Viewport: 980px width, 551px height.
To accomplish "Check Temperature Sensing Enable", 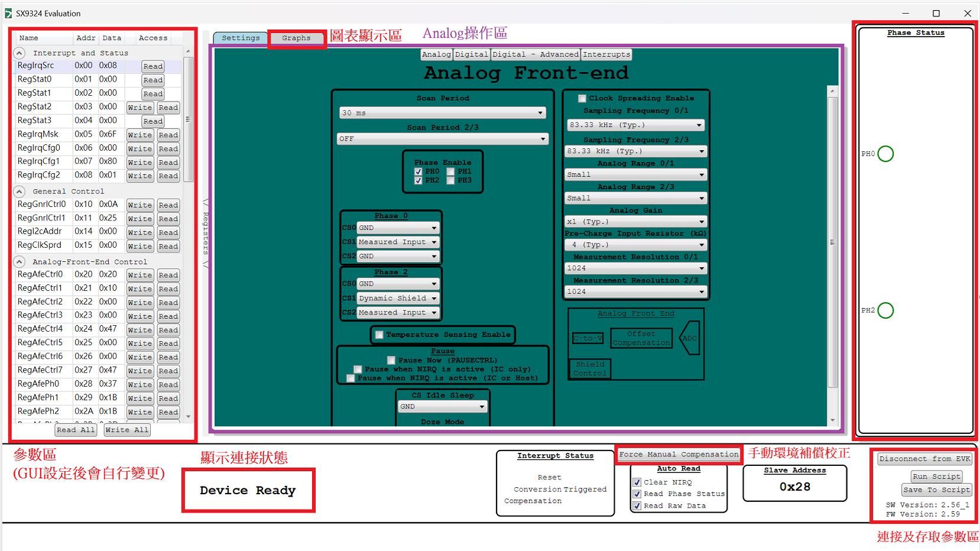I will click(379, 335).
